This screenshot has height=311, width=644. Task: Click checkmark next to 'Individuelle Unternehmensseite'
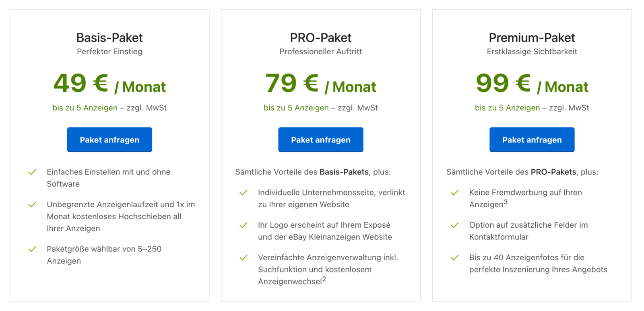point(244,193)
